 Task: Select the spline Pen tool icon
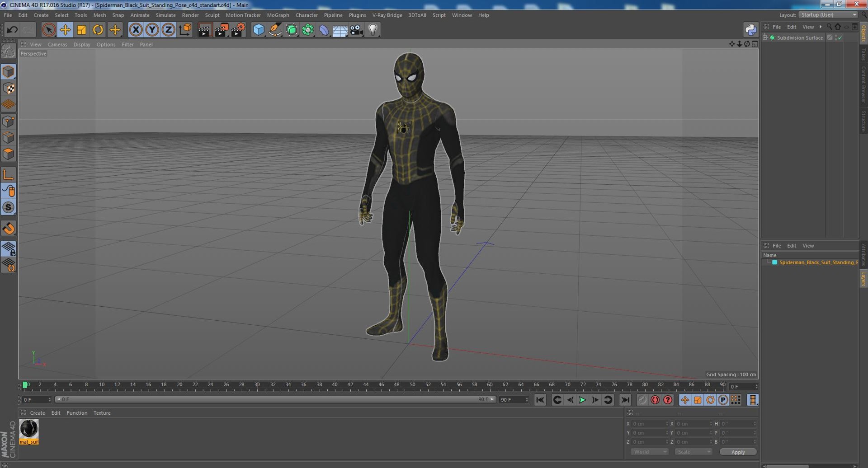(275, 30)
